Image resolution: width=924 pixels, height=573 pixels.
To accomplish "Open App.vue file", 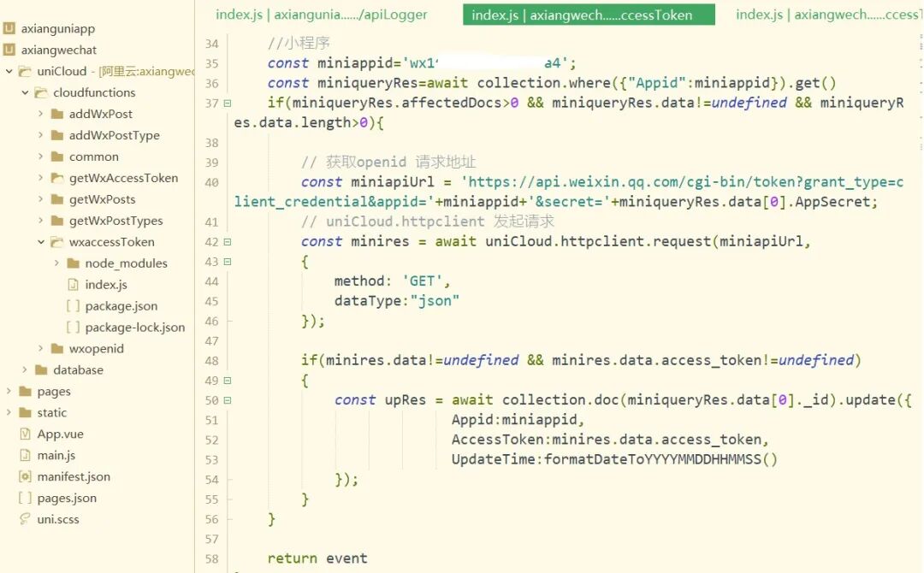I will tap(60, 434).
